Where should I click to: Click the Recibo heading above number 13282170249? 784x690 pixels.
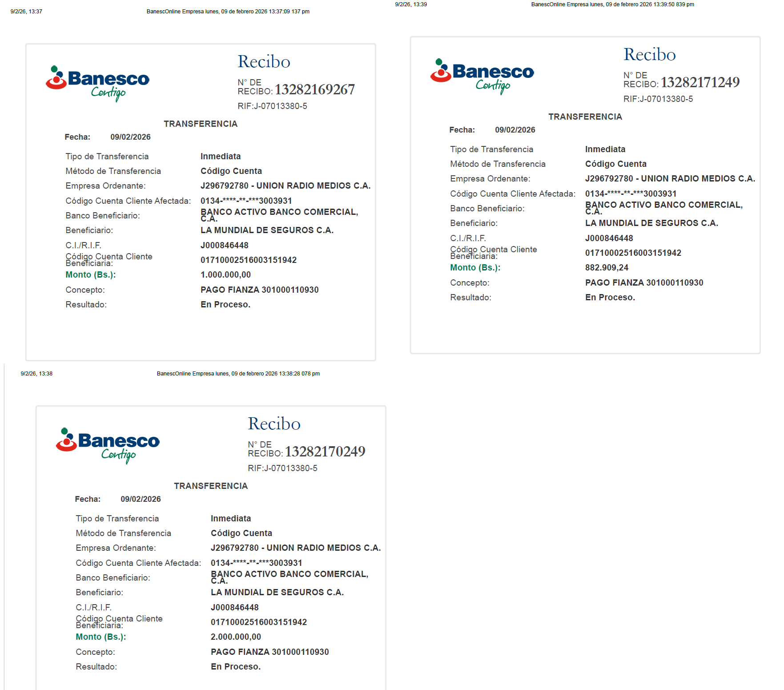274,424
